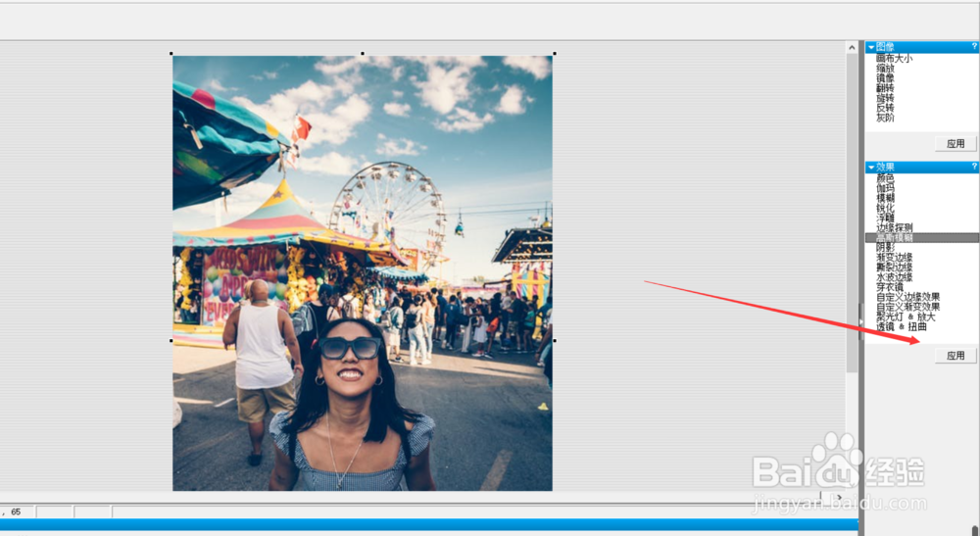The height and width of the screenshot is (536, 980).
Task: Choose the 伽玛 effect
Action: [885, 188]
